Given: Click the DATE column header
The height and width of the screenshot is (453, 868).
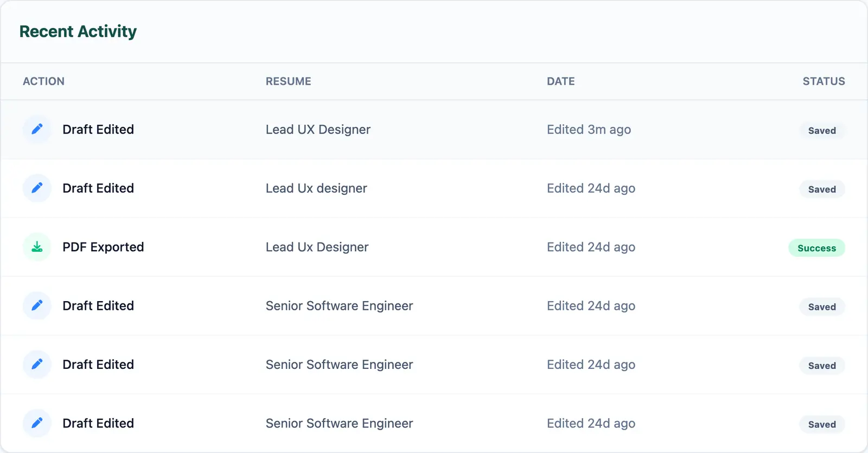Looking at the screenshot, I should tap(561, 81).
